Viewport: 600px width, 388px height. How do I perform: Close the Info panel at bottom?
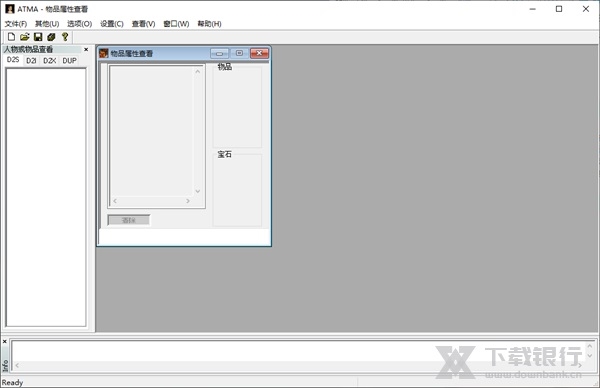5,341
